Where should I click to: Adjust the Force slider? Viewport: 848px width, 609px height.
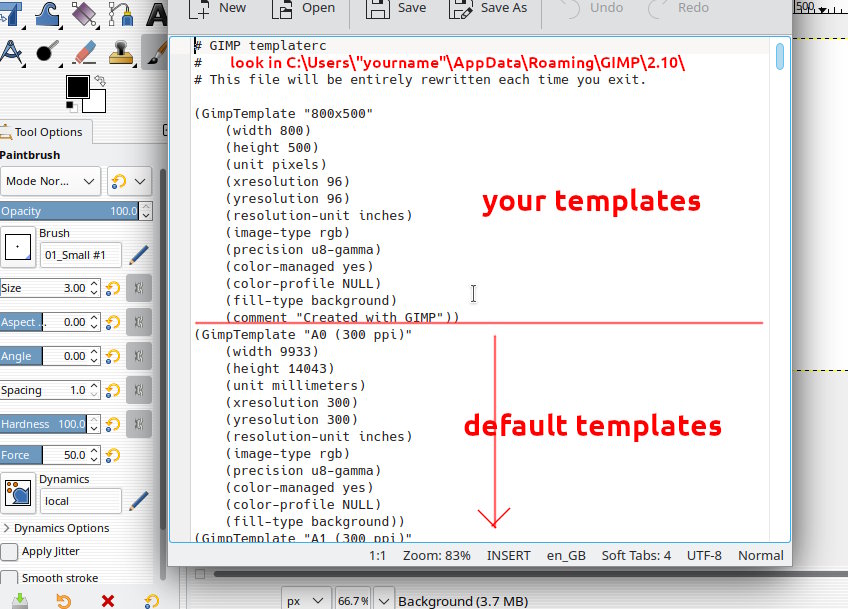(43, 455)
